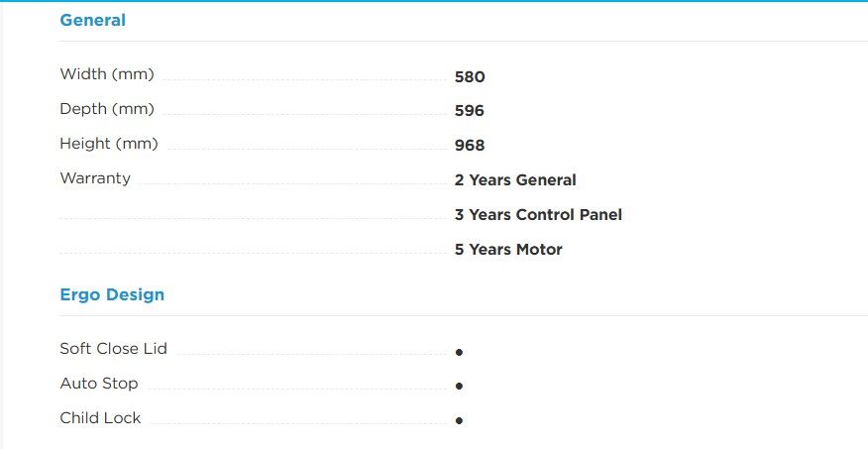Viewport: 868px width, 449px height.
Task: Select the Ergo Design section heading
Action: [112, 294]
